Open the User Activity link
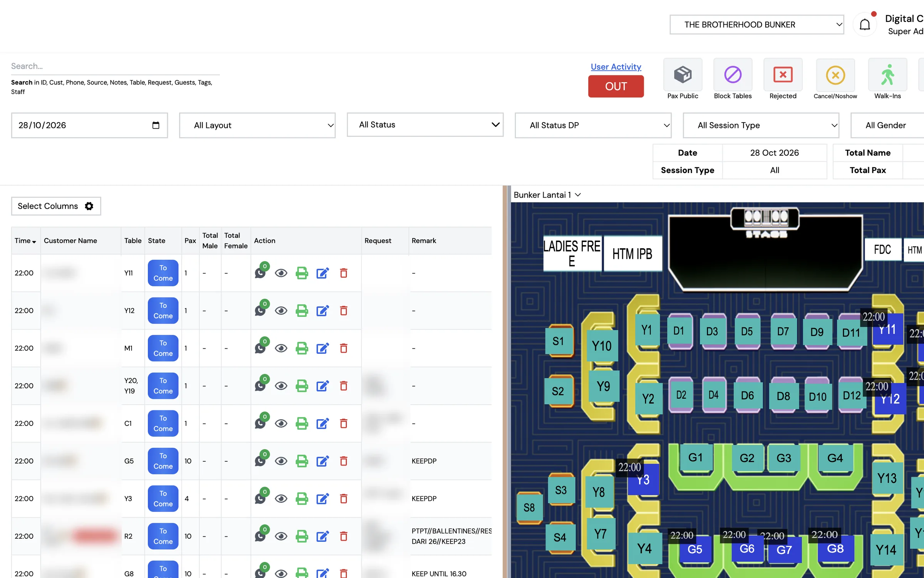Screen dimensions: 924x578 (x=616, y=67)
